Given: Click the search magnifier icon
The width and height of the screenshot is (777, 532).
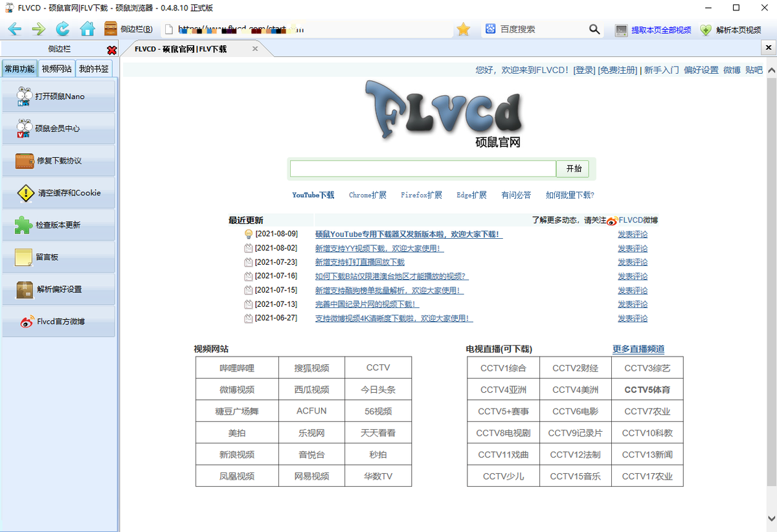Looking at the screenshot, I should (x=594, y=29).
